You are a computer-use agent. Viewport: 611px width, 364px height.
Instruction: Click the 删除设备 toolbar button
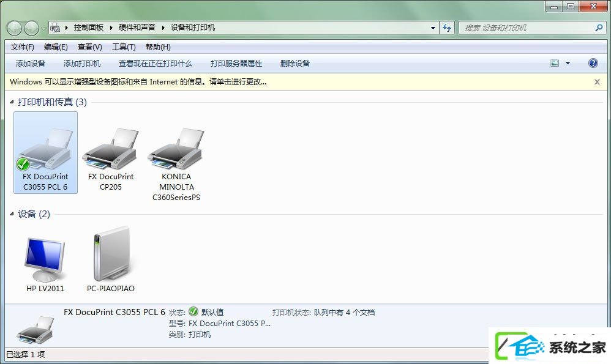pos(294,64)
